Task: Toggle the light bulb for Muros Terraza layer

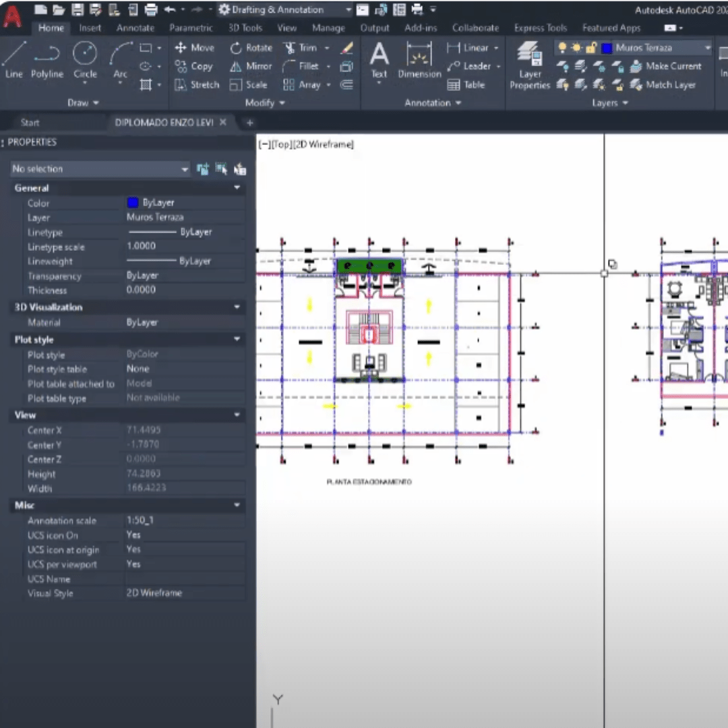Action: point(563,48)
